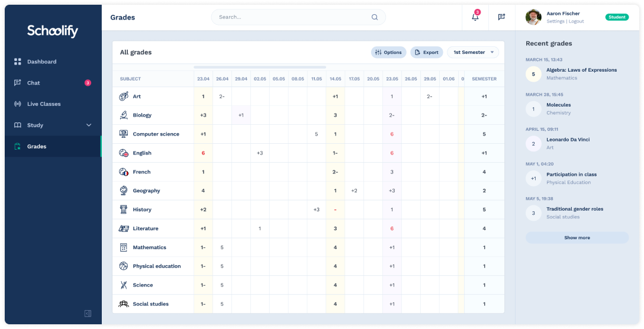
Task: Click the Science DNA icon
Action: (124, 285)
